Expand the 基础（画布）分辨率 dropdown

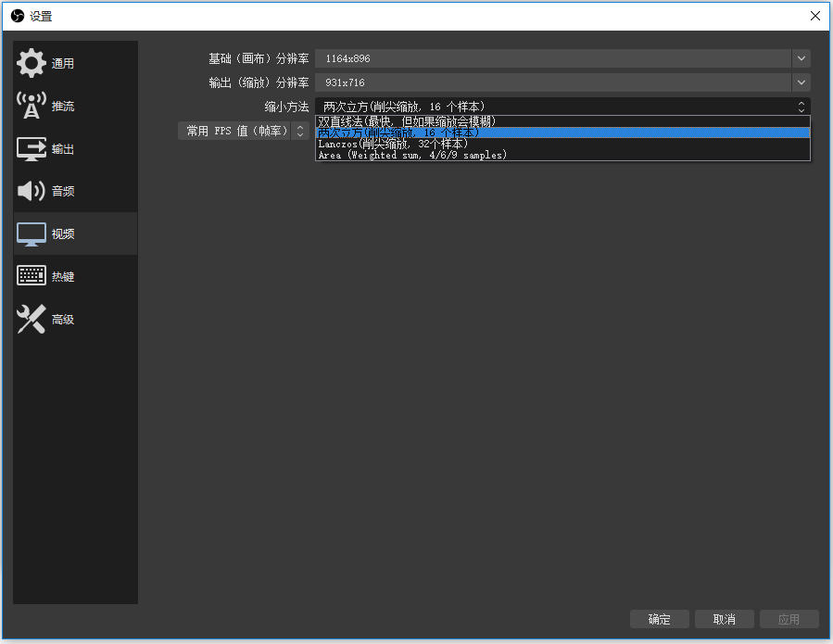pos(800,57)
